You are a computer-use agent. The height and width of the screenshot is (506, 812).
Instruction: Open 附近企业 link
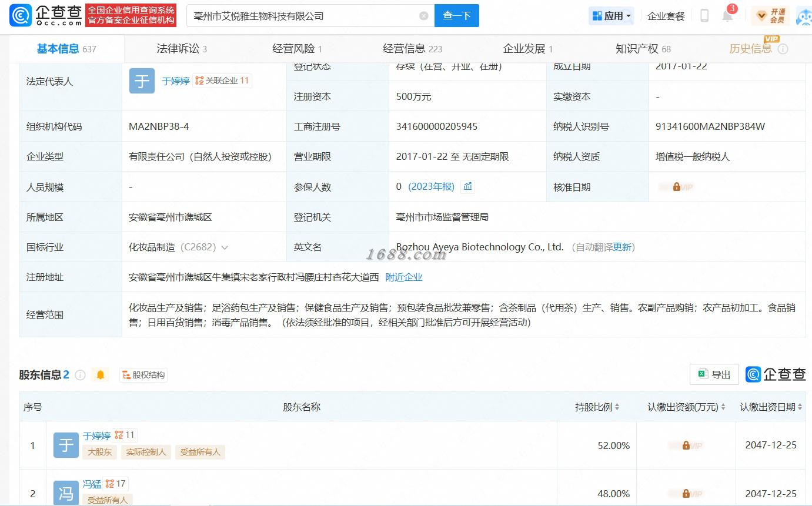click(404, 277)
